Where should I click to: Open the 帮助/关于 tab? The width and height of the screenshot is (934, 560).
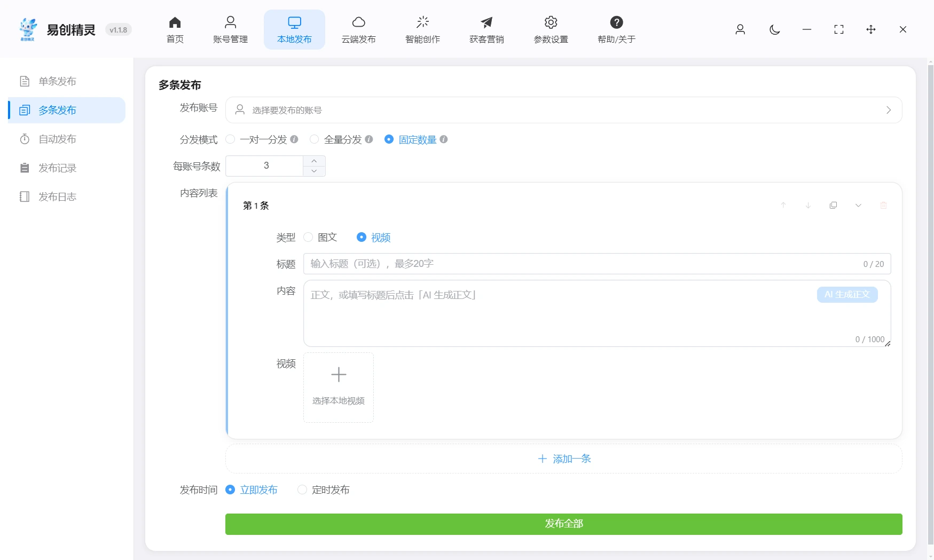tap(616, 30)
